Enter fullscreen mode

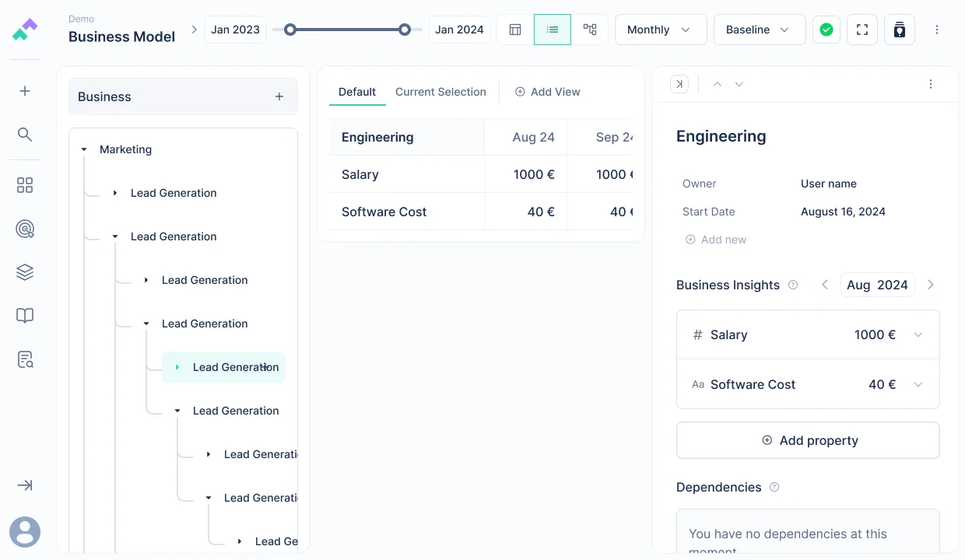pyautogui.click(x=862, y=30)
